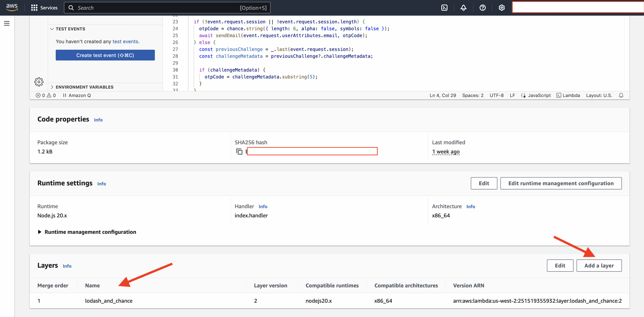Expand Runtime management configuration
Viewport: 644px width, 317px height.
[x=87, y=232]
